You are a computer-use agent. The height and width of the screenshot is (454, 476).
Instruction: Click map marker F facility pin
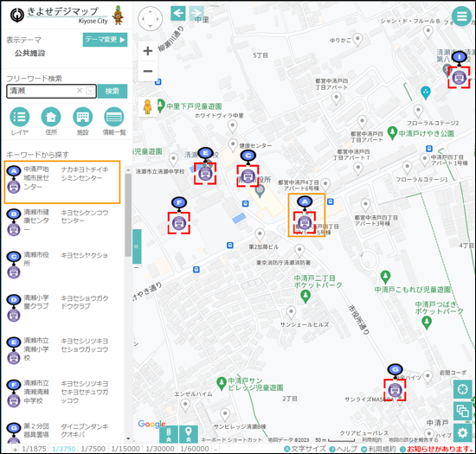(179, 223)
